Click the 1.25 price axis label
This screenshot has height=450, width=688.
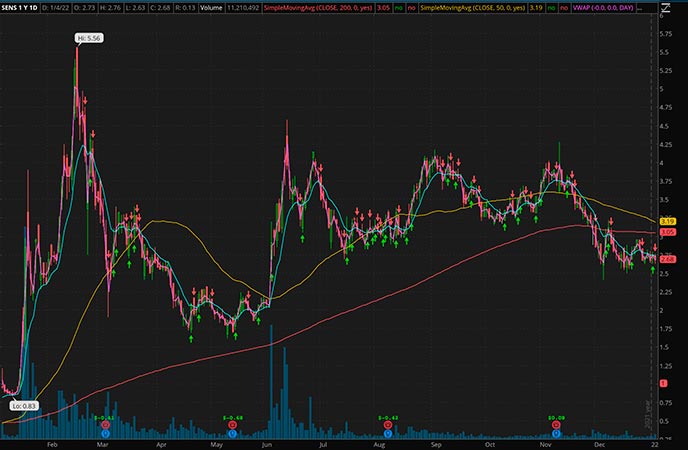click(665, 366)
